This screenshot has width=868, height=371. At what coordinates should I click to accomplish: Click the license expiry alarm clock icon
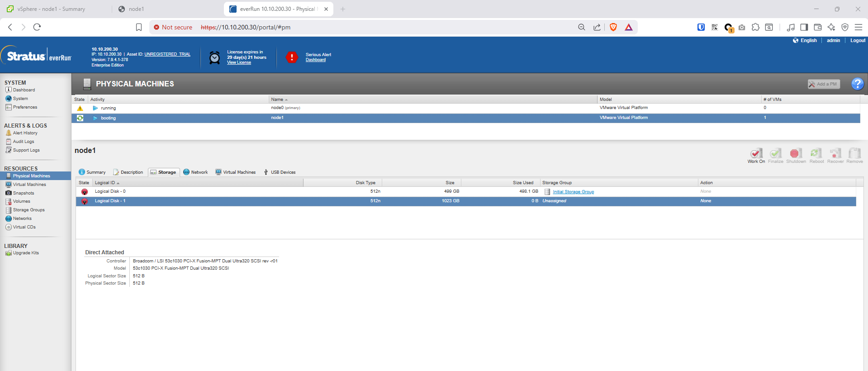click(x=215, y=57)
